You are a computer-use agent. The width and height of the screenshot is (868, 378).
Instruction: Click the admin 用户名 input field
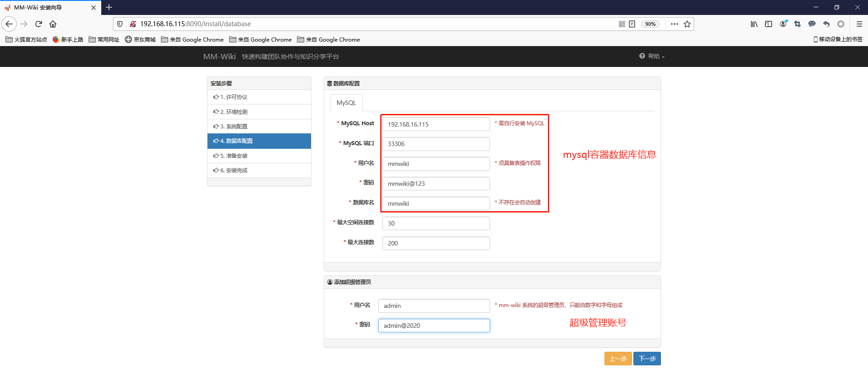click(434, 306)
